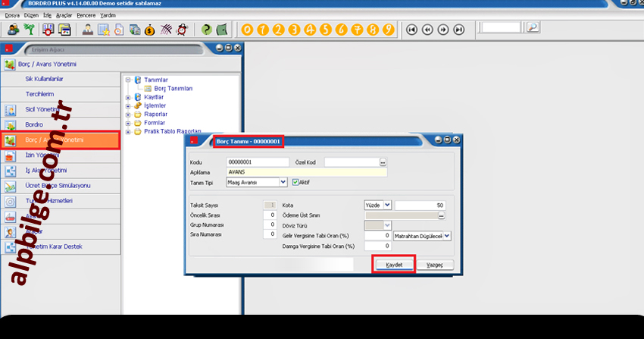Open the Kota Yüzde dropdown
Screen dimensions: 644x339
coord(387,205)
